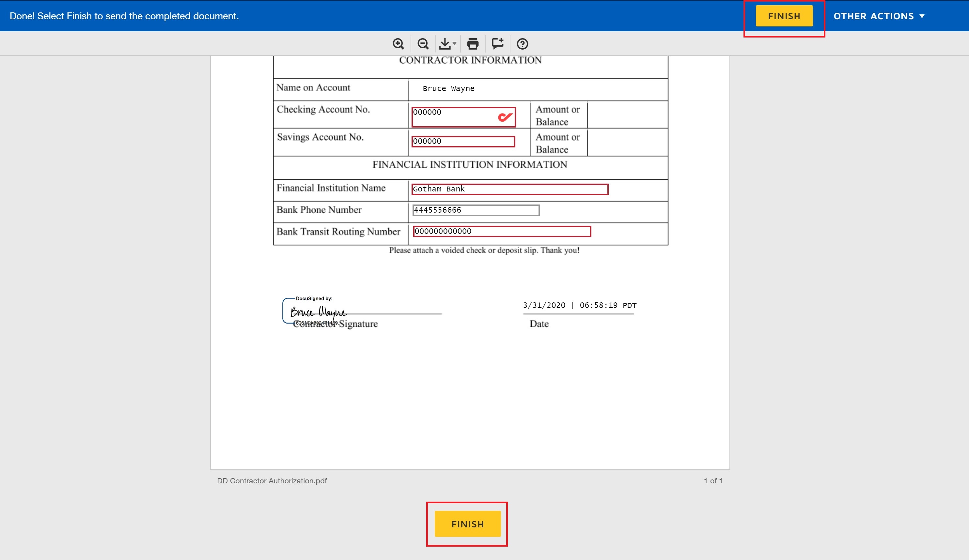Open the help question mark icon
Viewport: 969px width, 560px height.
(x=522, y=44)
